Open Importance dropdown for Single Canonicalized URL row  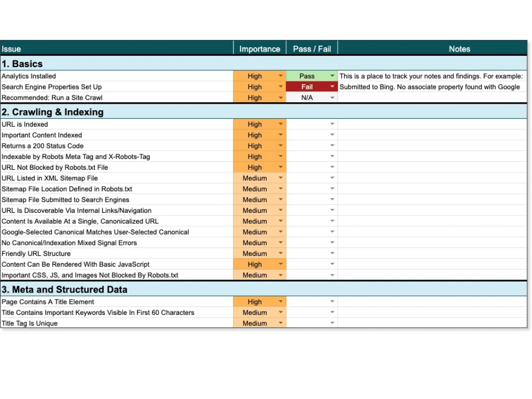pyautogui.click(x=280, y=221)
